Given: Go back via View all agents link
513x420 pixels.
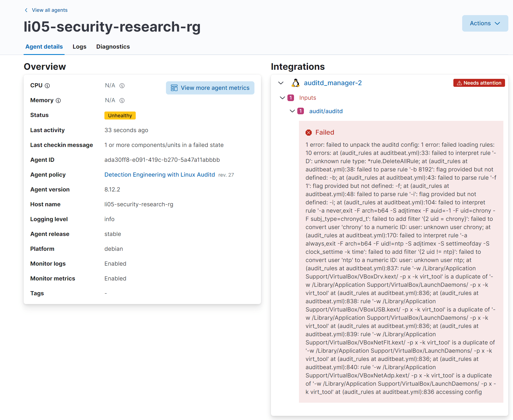Looking at the screenshot, I should (x=50, y=10).
